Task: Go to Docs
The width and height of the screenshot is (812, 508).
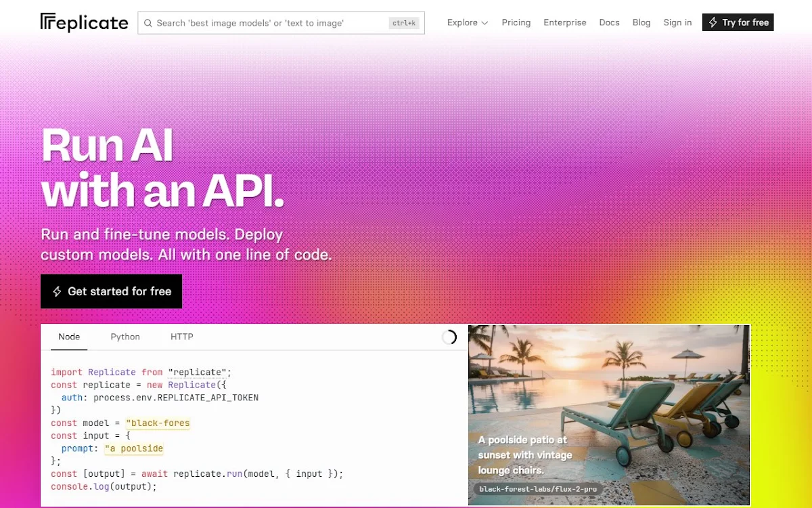Action: pyautogui.click(x=609, y=22)
